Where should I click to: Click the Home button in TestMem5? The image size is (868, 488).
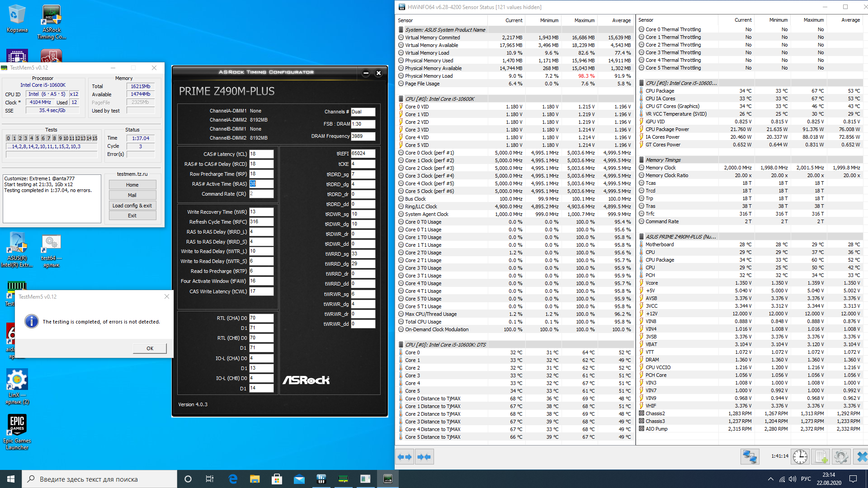click(132, 185)
